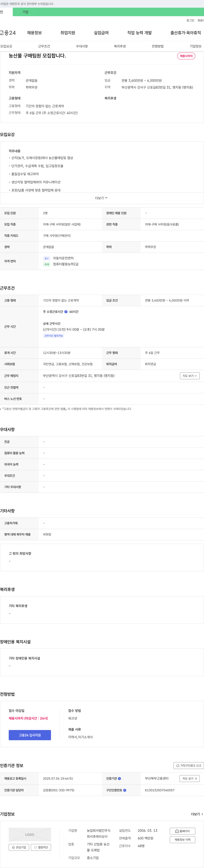Click 주 6일 근무 work type value
The width and height of the screenshot is (204, 868).
click(x=152, y=353)
